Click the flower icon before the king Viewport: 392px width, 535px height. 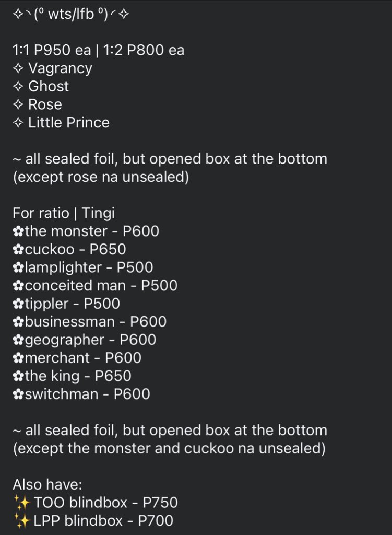coord(18,376)
